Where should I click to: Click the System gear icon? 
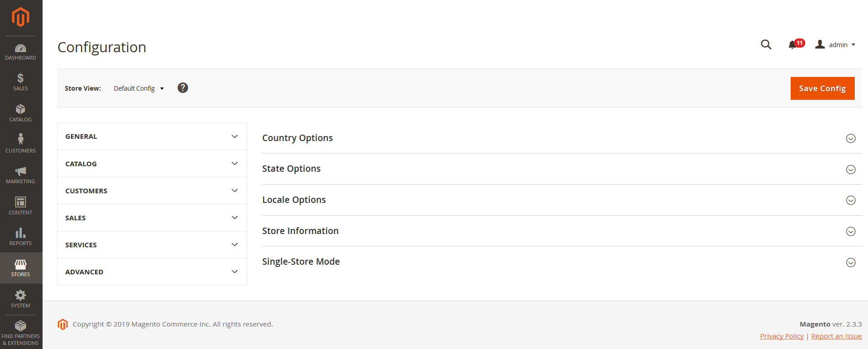pos(21,295)
